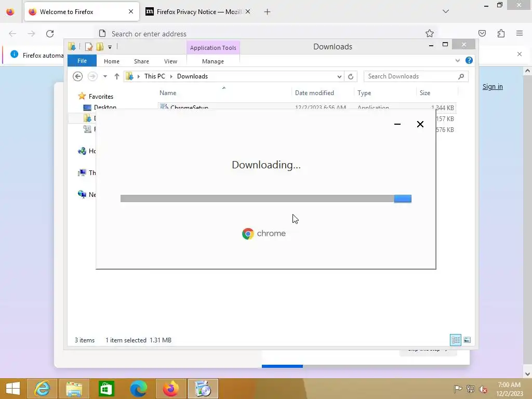Create new folder from quick access toolbar
The width and height of the screenshot is (532, 399).
click(100, 47)
